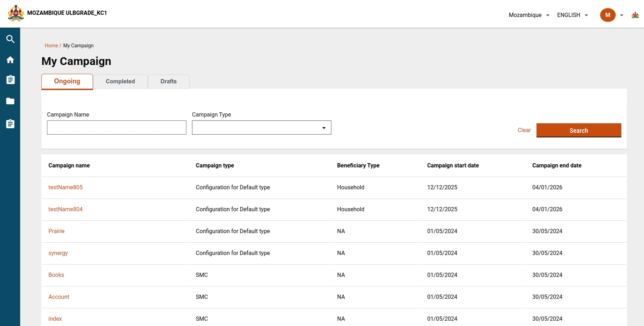Open the testName805 campaign
Viewport: 644px width, 326px height.
tap(65, 187)
